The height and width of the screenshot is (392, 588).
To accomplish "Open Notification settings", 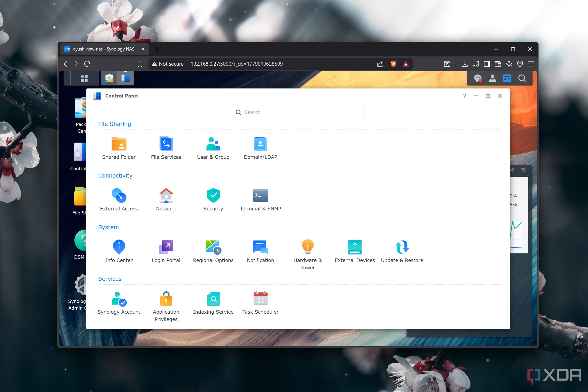I will [x=260, y=251].
